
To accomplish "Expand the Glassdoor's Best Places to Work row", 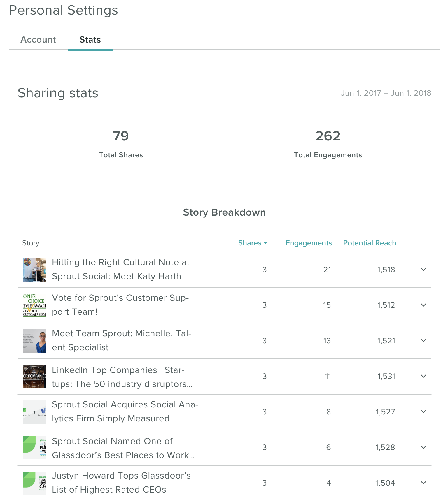I will click(423, 447).
